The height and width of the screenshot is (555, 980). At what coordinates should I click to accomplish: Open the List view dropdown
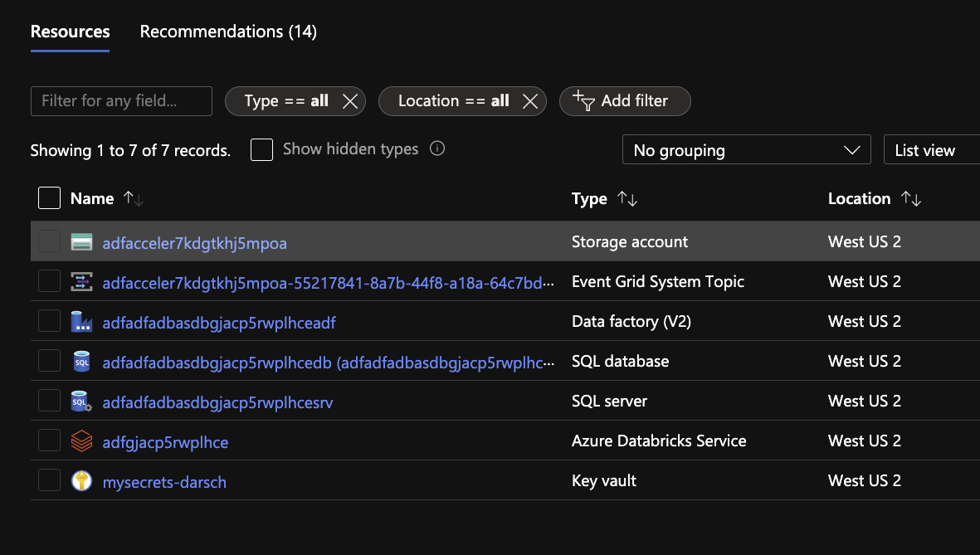(x=929, y=150)
